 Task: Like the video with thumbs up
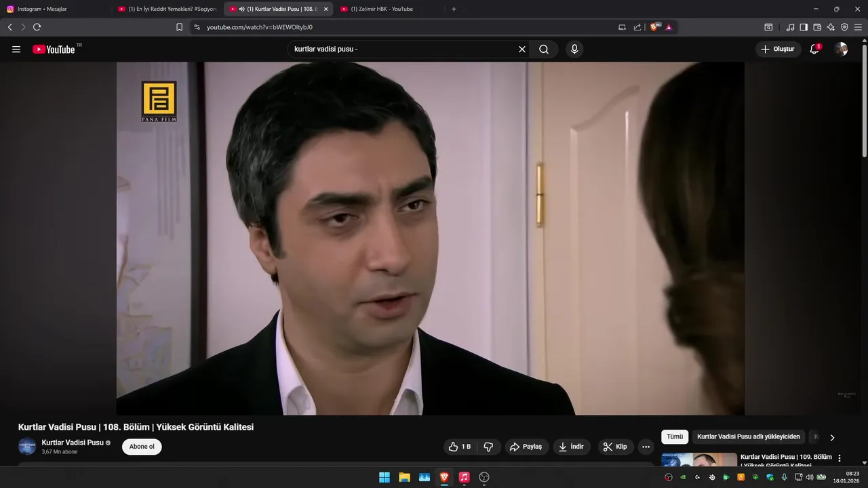[460, 447]
